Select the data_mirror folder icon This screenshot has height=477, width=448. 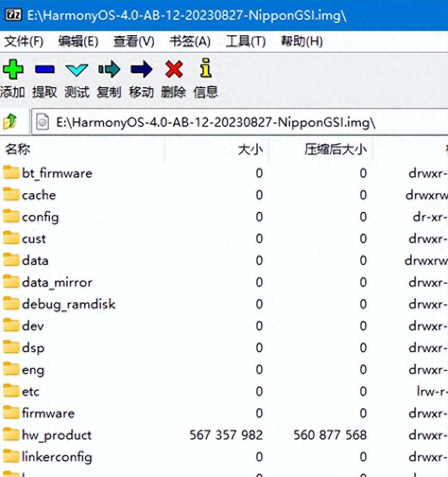[x=11, y=282]
